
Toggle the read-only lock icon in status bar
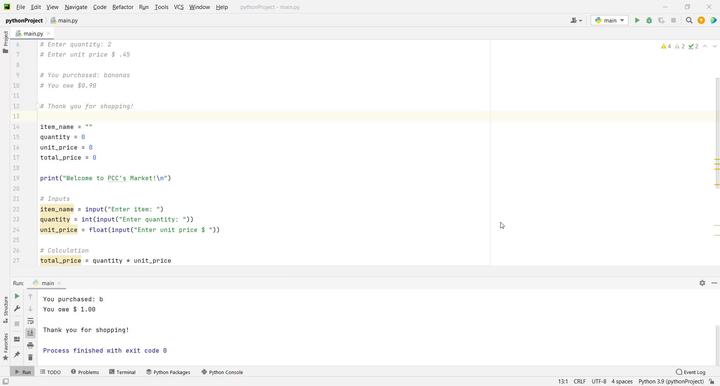(x=712, y=381)
